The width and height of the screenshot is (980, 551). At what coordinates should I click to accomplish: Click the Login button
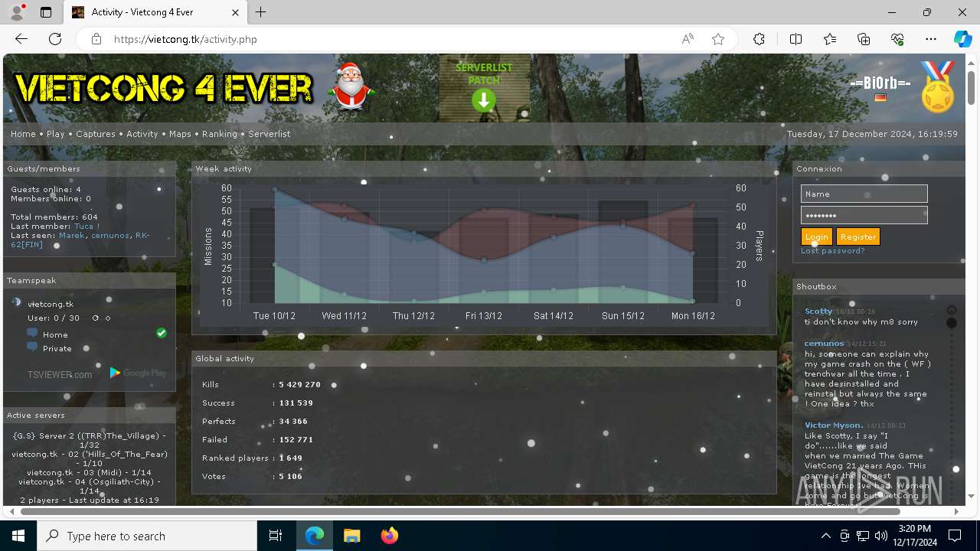pos(817,236)
